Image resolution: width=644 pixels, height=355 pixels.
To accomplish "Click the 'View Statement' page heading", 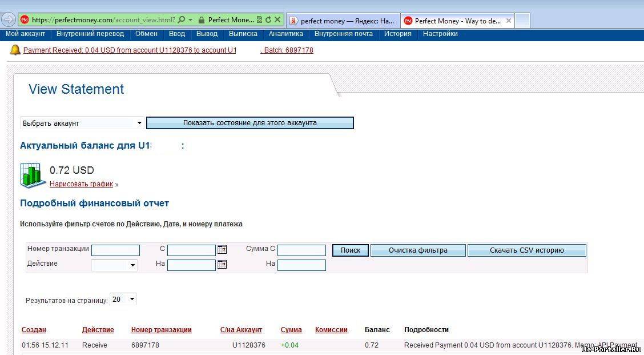I will [x=77, y=89].
